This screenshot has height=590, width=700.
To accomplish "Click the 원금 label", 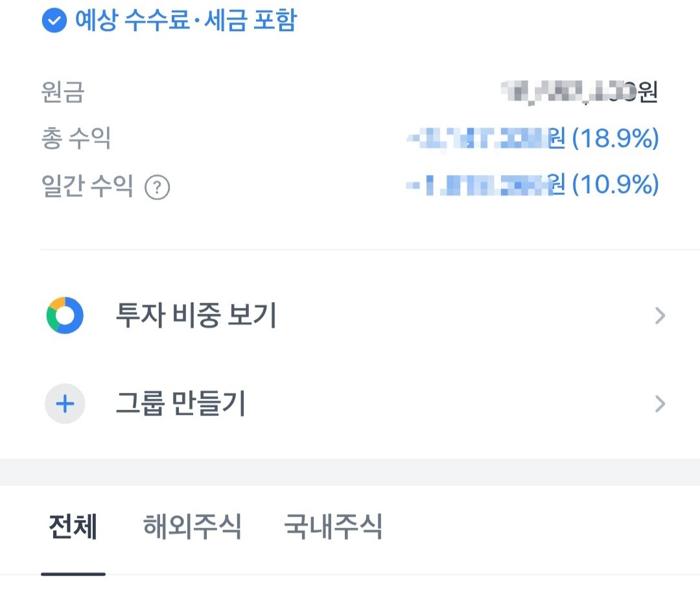I will pos(63,93).
